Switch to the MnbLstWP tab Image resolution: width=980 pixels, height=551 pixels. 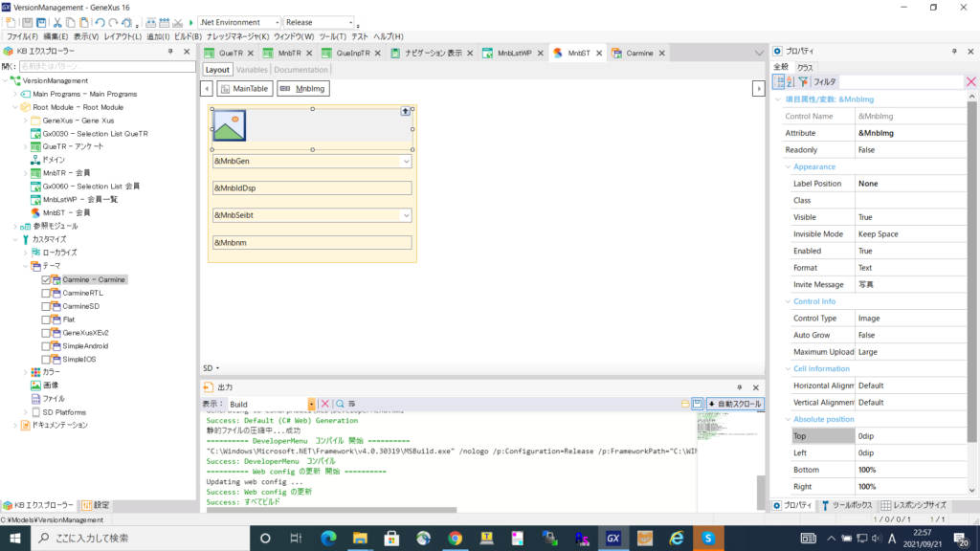click(514, 54)
